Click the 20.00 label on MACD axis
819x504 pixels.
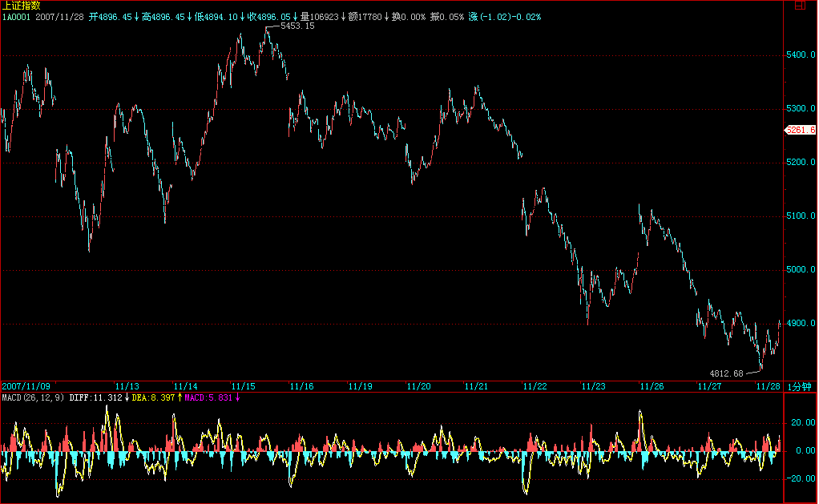(x=802, y=422)
